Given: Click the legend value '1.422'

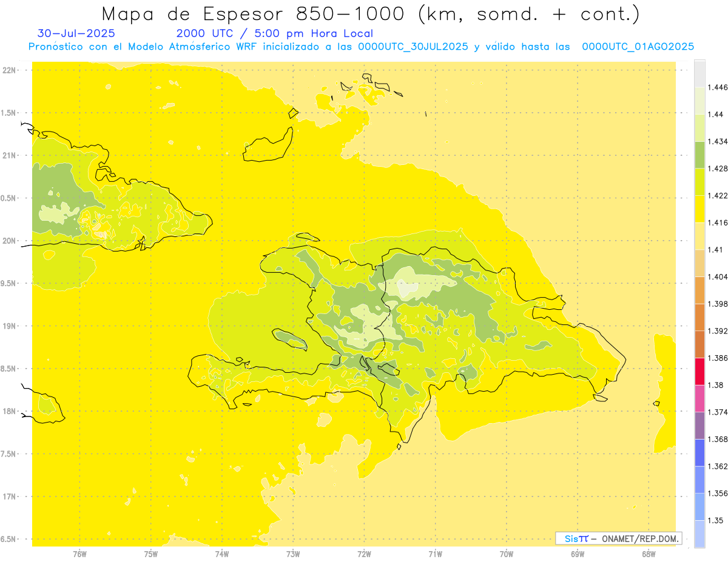Looking at the screenshot, I should 718,196.
